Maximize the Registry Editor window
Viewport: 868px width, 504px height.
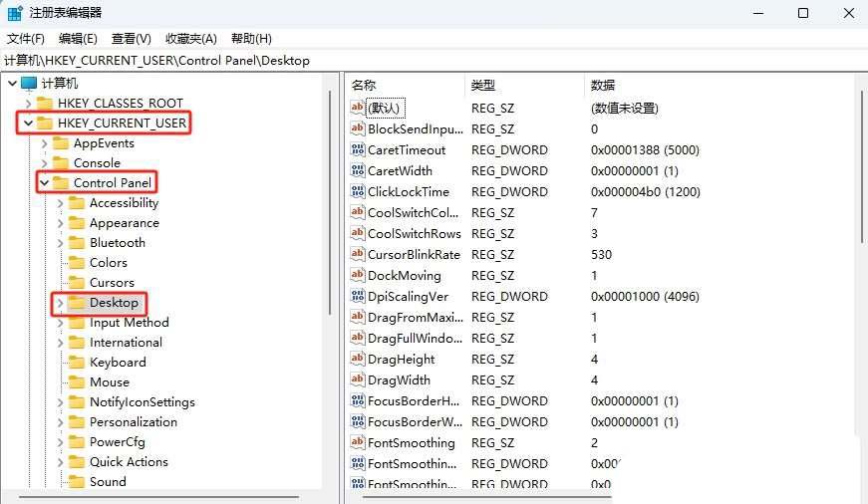click(803, 13)
